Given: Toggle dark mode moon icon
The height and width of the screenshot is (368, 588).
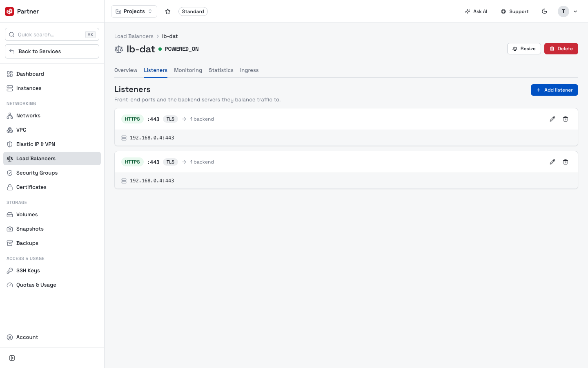Looking at the screenshot, I should click(x=544, y=11).
